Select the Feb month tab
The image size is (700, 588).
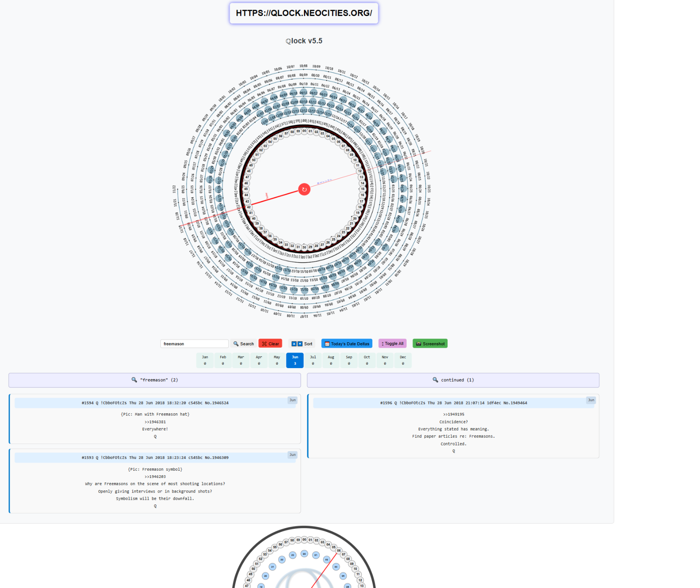tap(223, 360)
